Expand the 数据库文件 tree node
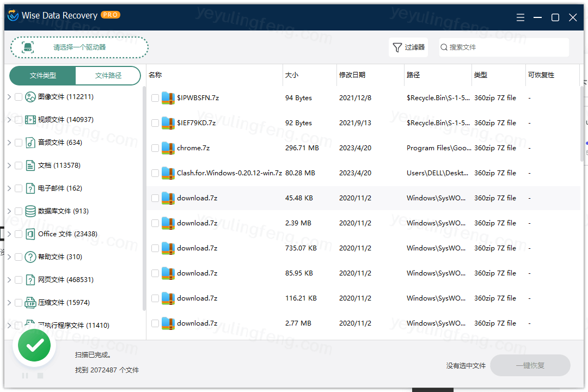Viewport: 588px width, 392px height. (9, 211)
